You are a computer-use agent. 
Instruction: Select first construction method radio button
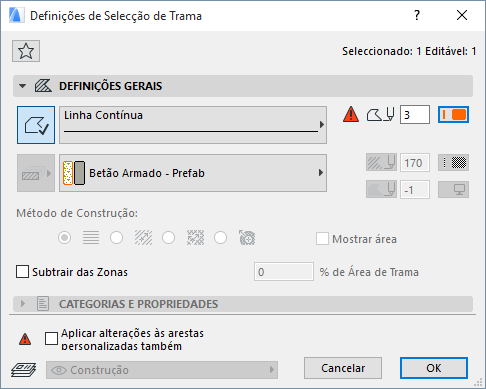tap(64, 238)
